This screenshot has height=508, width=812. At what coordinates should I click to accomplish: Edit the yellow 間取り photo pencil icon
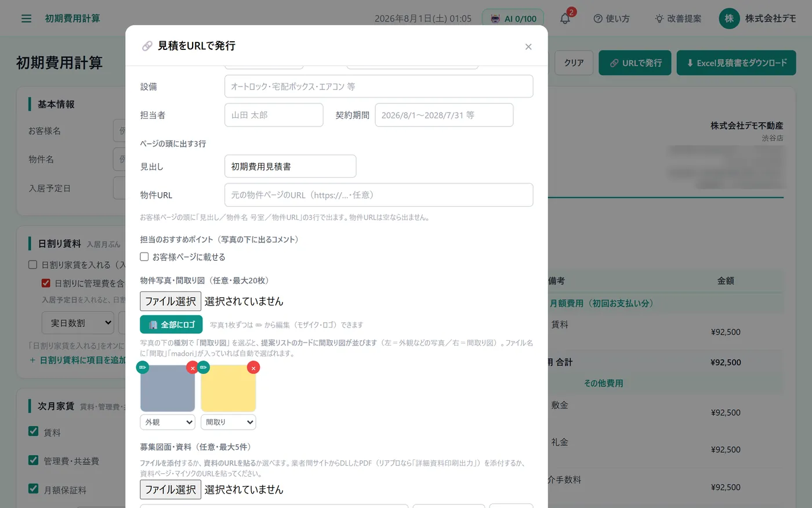point(203,367)
